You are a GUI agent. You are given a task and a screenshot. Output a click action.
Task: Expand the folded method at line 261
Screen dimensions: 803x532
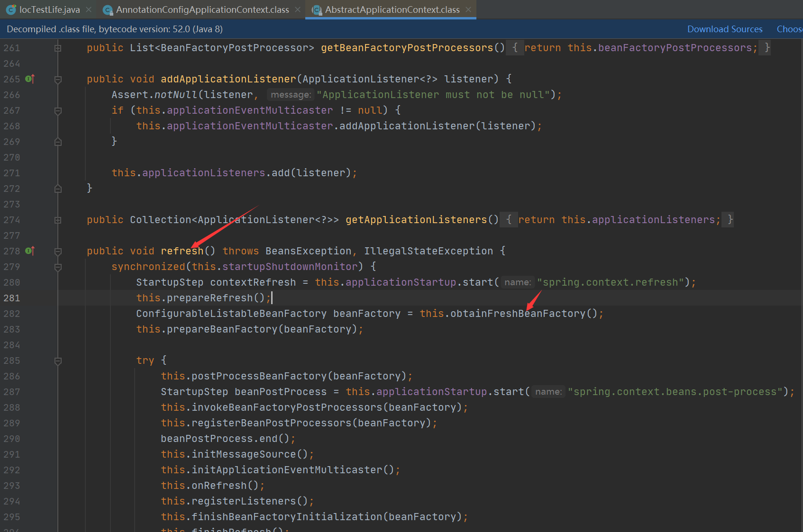[x=58, y=48]
